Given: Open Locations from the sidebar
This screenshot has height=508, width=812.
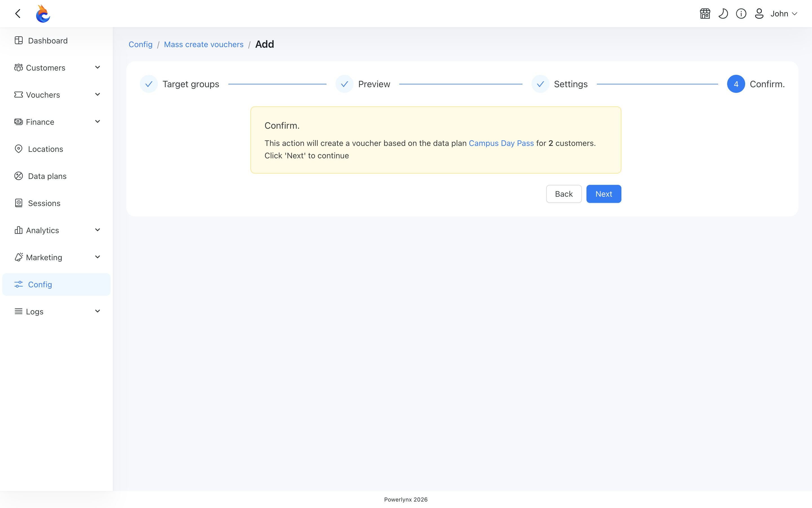Looking at the screenshot, I should [56, 149].
